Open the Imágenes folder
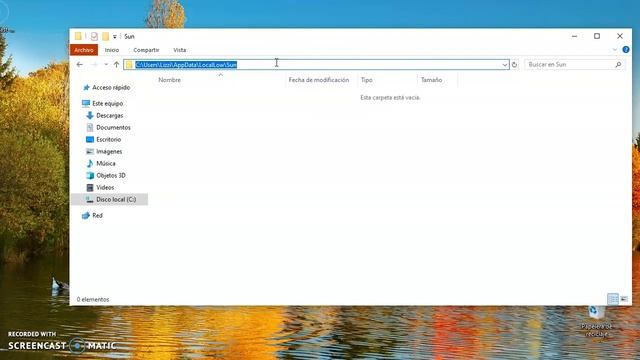 [109, 151]
